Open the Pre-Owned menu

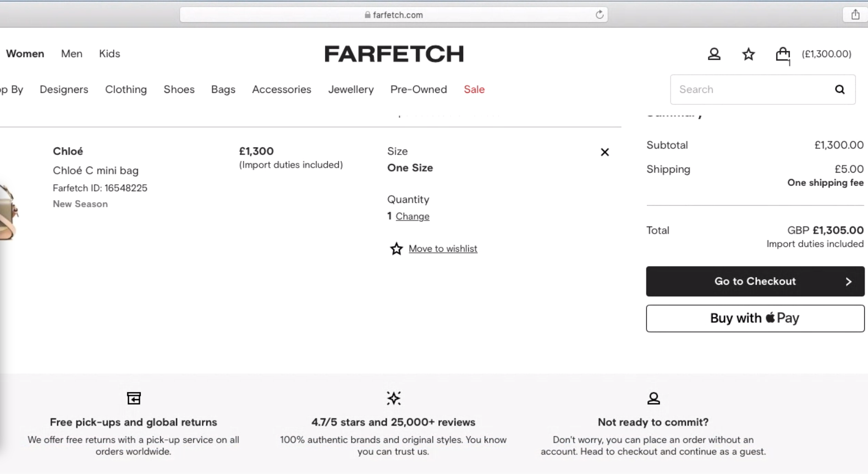click(419, 90)
